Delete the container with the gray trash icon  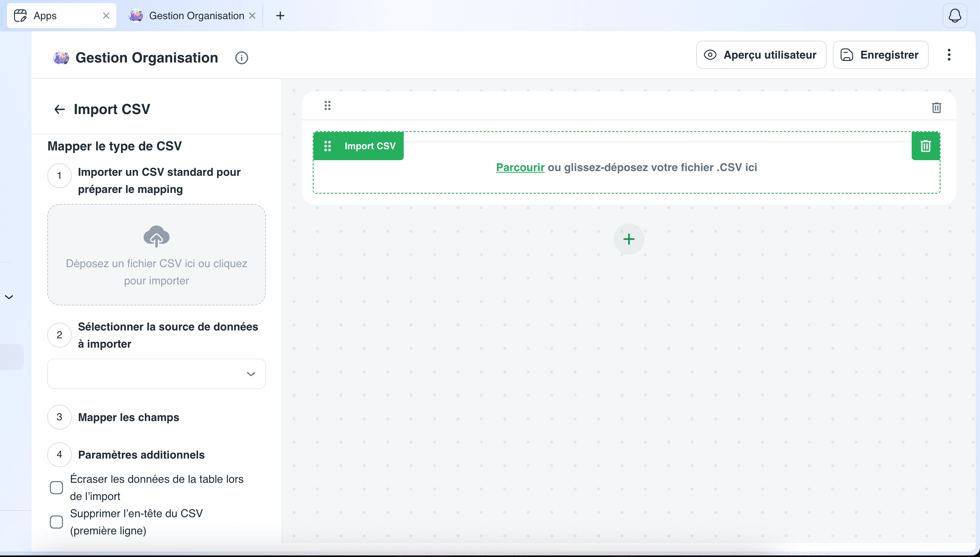(936, 108)
